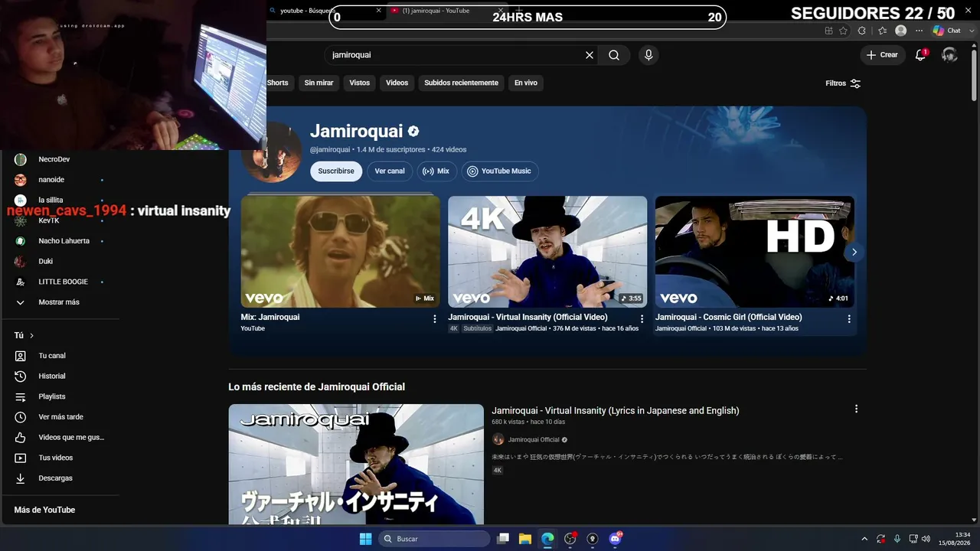This screenshot has height=551, width=980.
Task: Open the browser favorites list icon
Action: pyautogui.click(x=882, y=31)
